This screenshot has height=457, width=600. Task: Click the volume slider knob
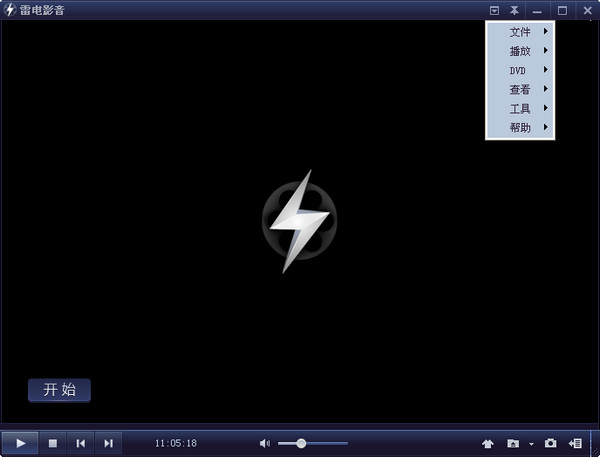301,443
